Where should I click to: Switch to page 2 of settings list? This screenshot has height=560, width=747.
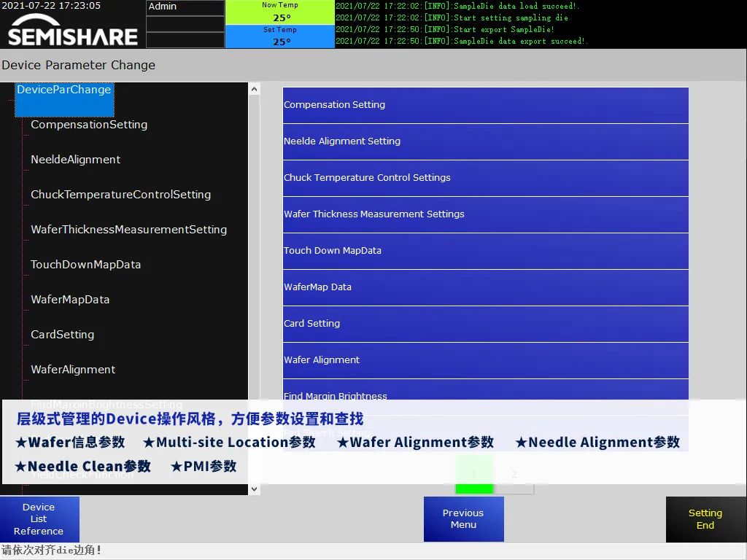(x=514, y=475)
